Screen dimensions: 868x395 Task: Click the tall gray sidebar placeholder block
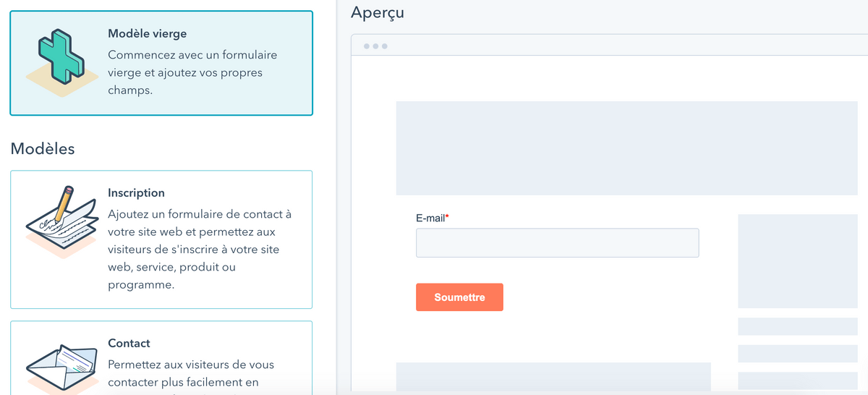[798, 261]
